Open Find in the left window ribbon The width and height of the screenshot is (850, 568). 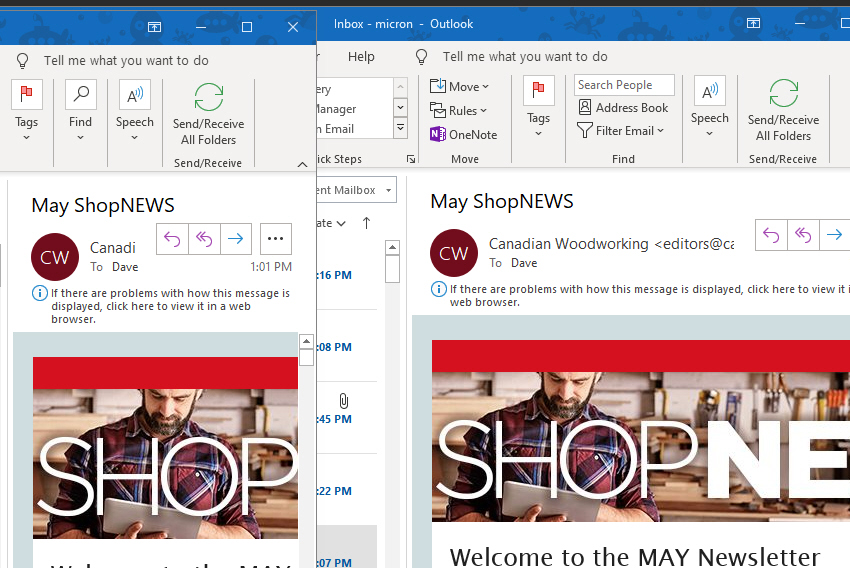(x=80, y=111)
